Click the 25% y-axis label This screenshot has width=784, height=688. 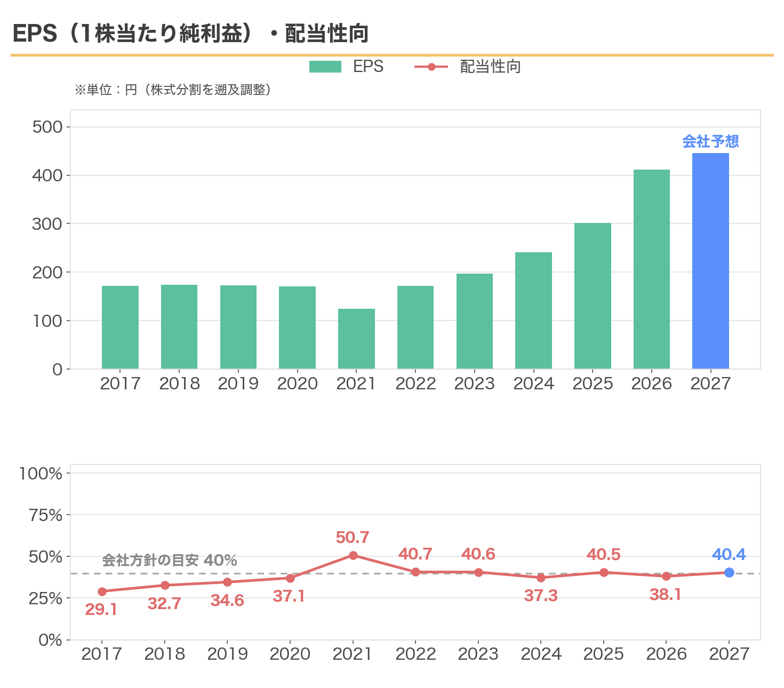pos(45,598)
